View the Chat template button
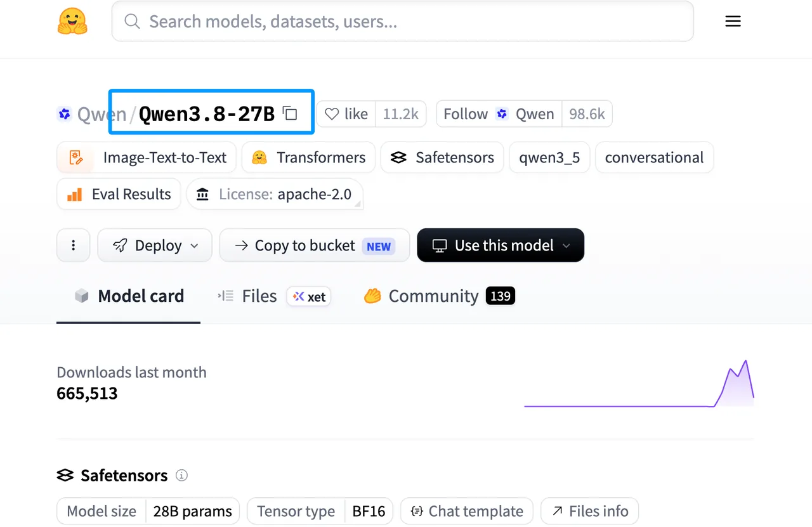The image size is (812, 527). click(x=467, y=511)
